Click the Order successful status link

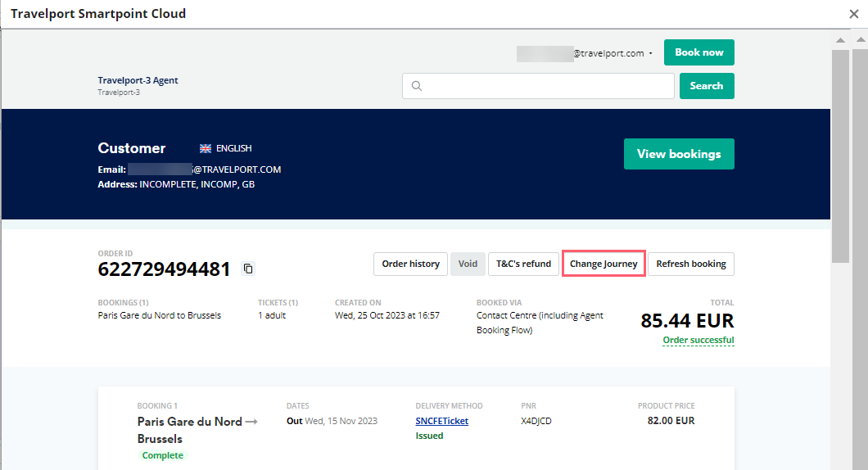pos(698,340)
